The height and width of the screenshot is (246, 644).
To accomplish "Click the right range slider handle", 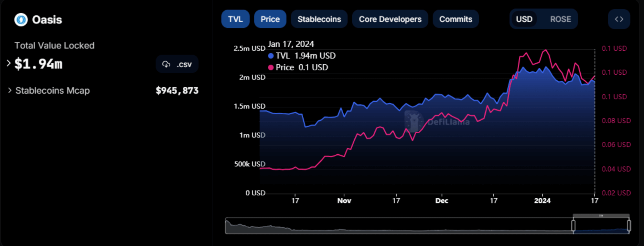I will coord(629,225).
